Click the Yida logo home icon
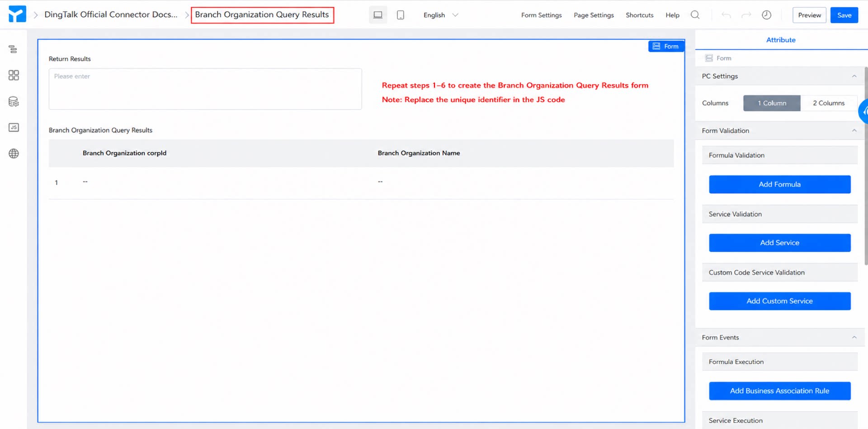Screen dimensions: 868x429 pyautogui.click(x=17, y=14)
